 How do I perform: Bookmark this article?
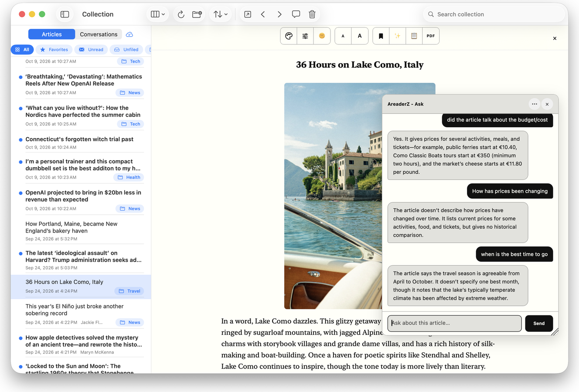pos(381,36)
